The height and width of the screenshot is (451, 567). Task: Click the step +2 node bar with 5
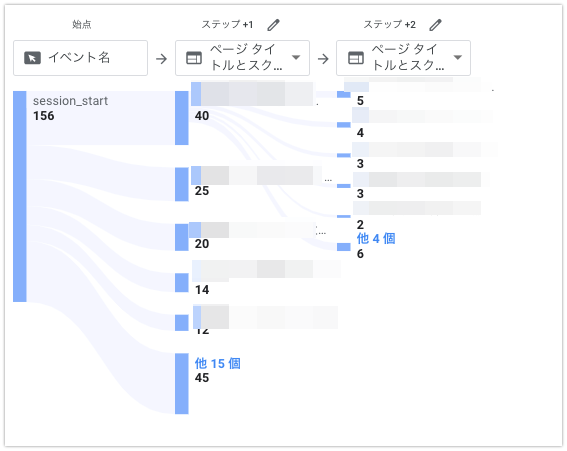click(x=344, y=94)
